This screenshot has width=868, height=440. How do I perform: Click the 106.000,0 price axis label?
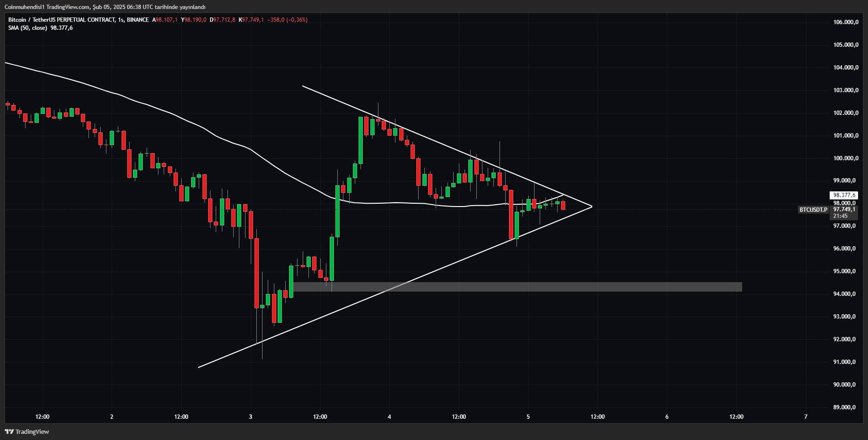(846, 22)
